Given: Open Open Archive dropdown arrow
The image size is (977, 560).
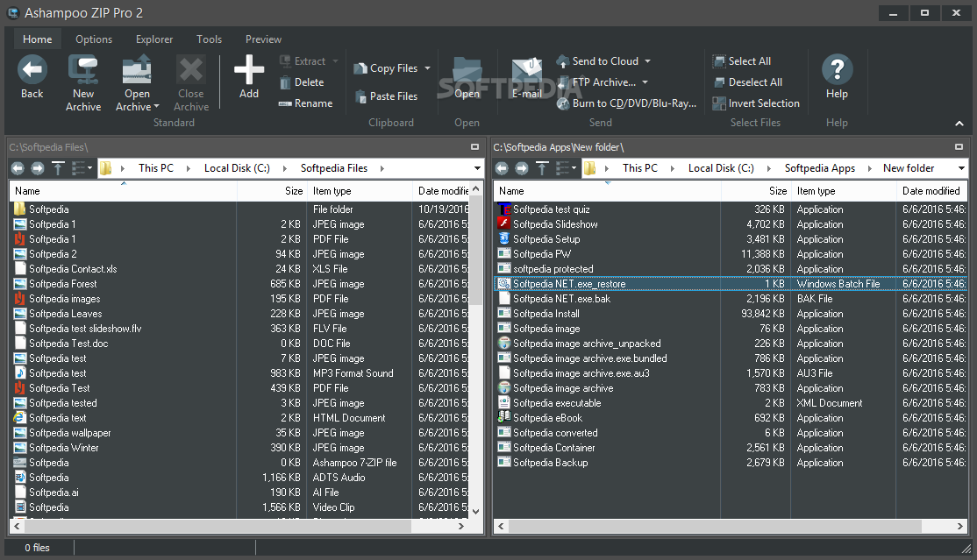Looking at the screenshot, I should [x=156, y=107].
